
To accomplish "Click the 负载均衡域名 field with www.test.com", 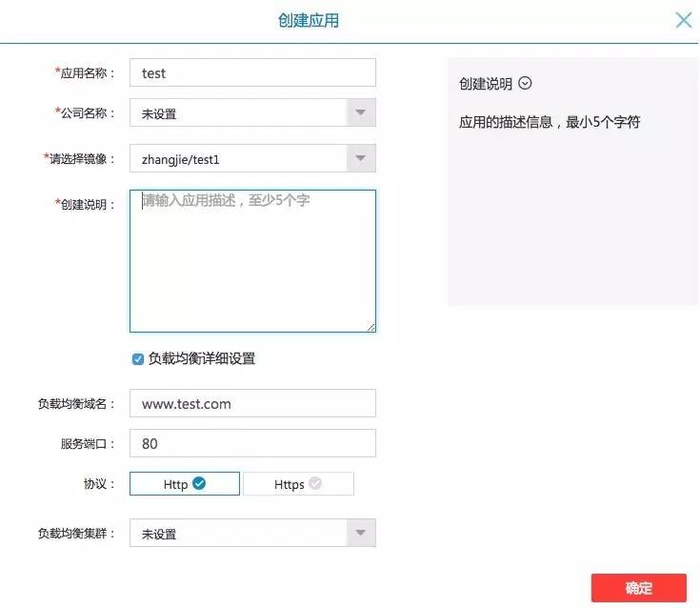I will point(252,403).
